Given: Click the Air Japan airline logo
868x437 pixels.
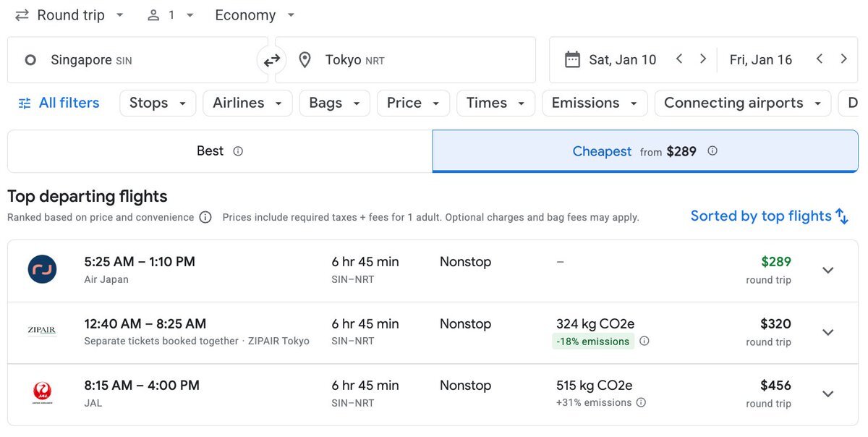Looking at the screenshot, I should (43, 270).
